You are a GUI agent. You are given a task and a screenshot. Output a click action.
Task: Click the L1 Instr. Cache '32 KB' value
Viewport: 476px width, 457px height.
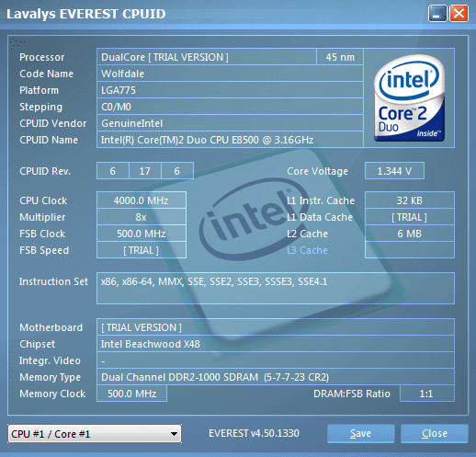pos(410,200)
